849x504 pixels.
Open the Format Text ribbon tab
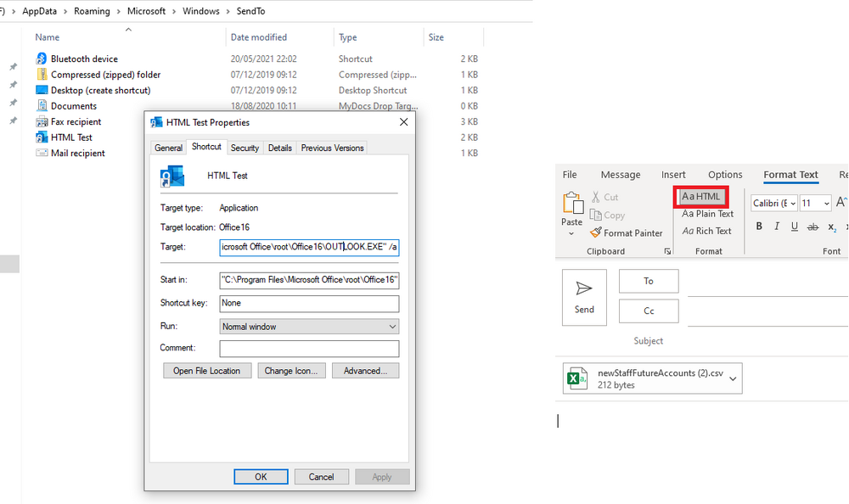790,175
